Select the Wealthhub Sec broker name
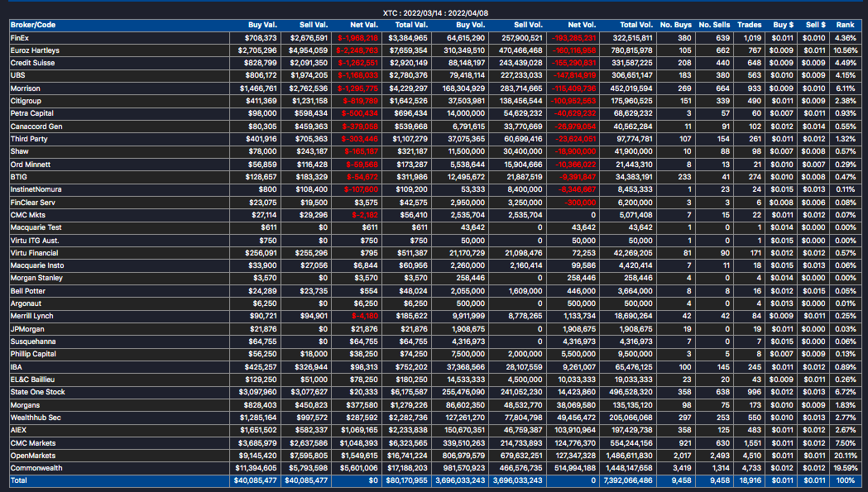The height and width of the screenshot is (492, 868). pyautogui.click(x=36, y=418)
